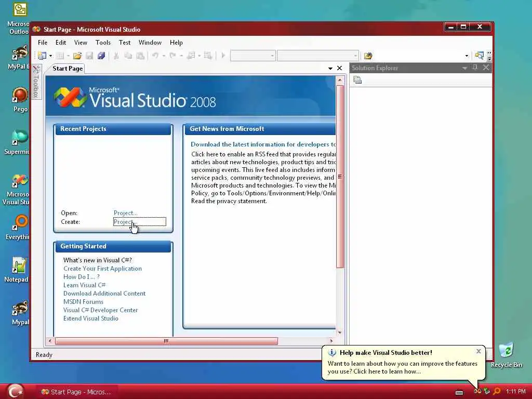Viewport: 532px width, 399px height.
Task: Click the horizontal scroll right arrow
Action: pos(331,341)
